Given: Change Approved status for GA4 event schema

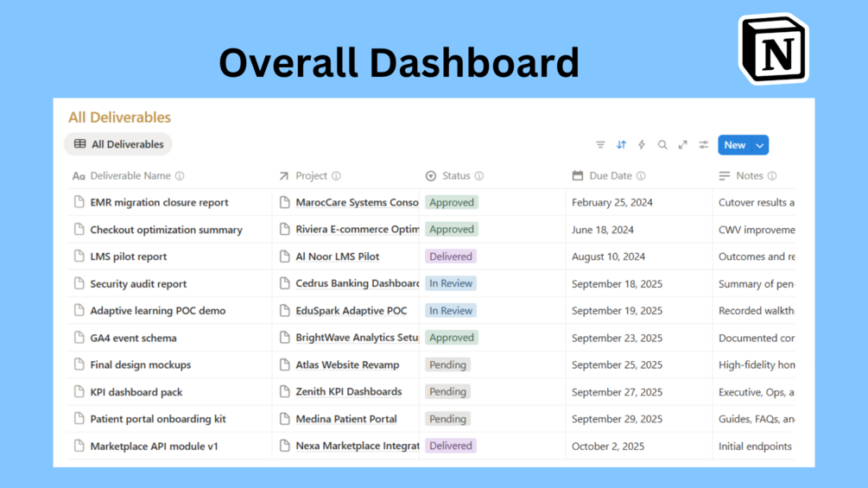Looking at the screenshot, I should (x=452, y=338).
